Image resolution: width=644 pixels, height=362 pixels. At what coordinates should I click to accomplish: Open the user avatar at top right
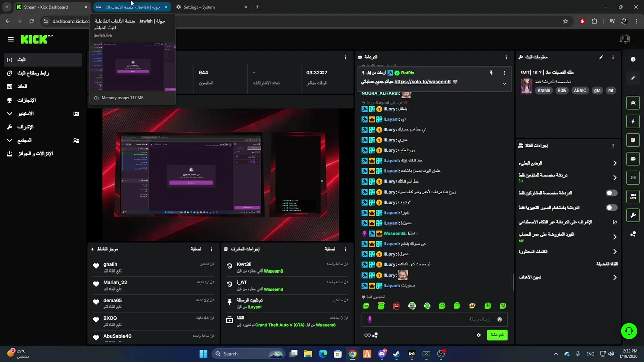point(625,39)
